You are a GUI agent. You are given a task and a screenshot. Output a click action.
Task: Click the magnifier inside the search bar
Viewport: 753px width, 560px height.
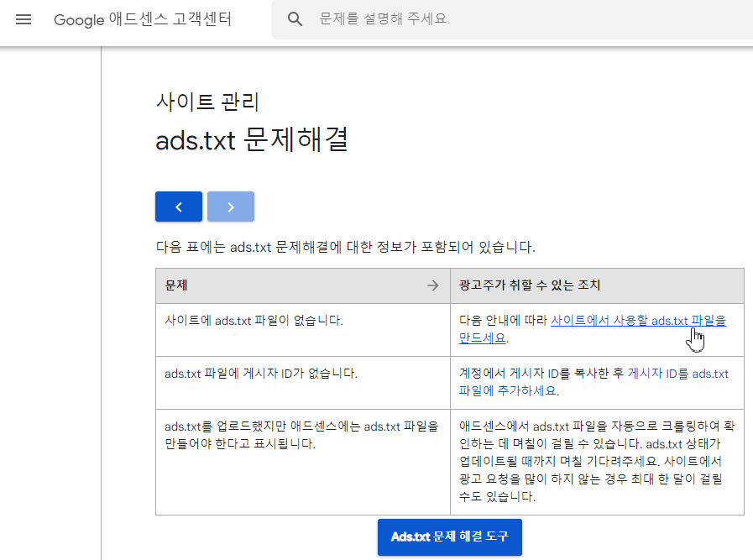click(293, 18)
